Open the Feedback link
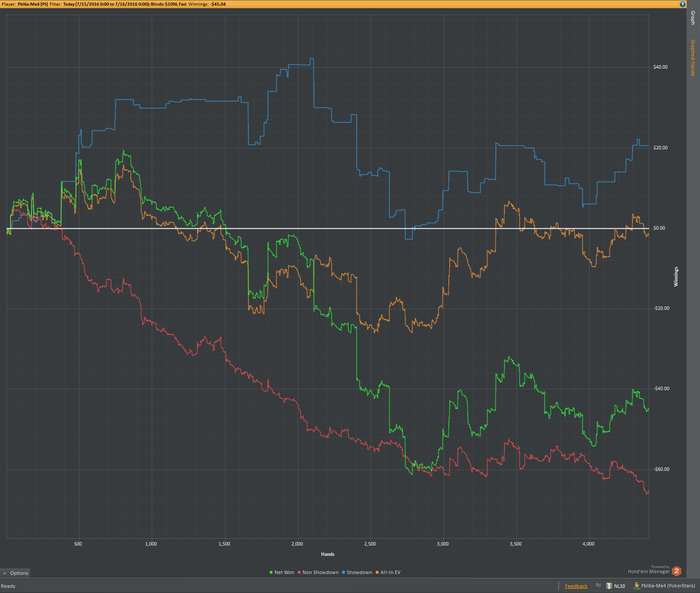This screenshot has width=700, height=593. point(576,586)
